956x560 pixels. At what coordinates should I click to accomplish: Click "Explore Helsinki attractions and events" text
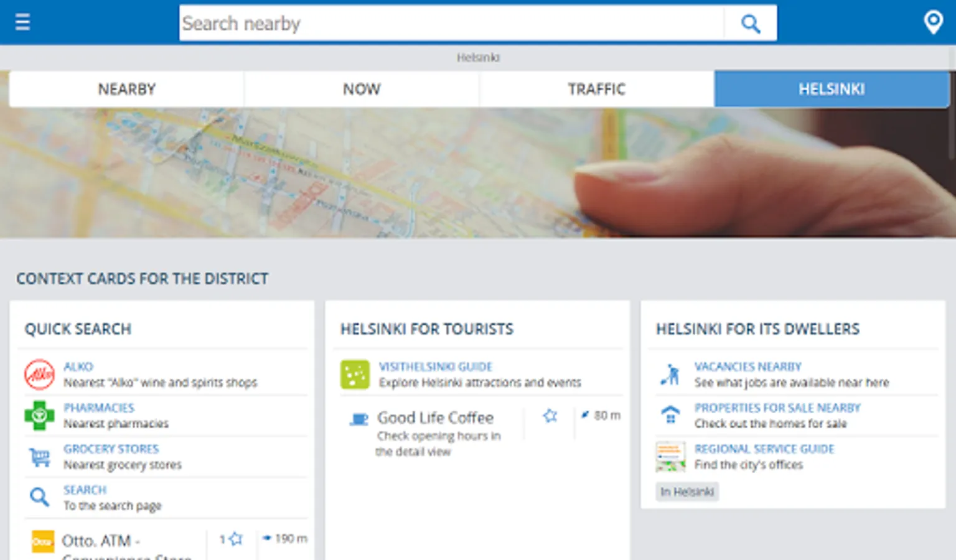(x=480, y=383)
